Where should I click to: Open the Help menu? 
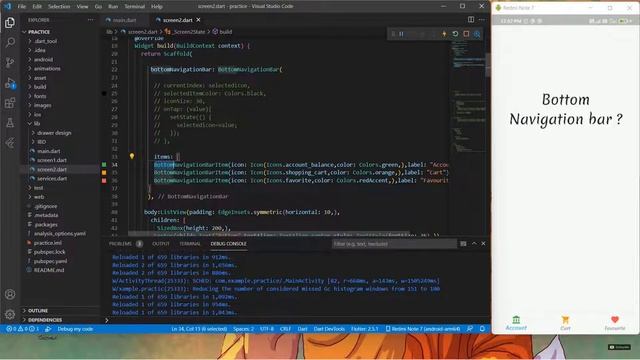tap(157, 7)
